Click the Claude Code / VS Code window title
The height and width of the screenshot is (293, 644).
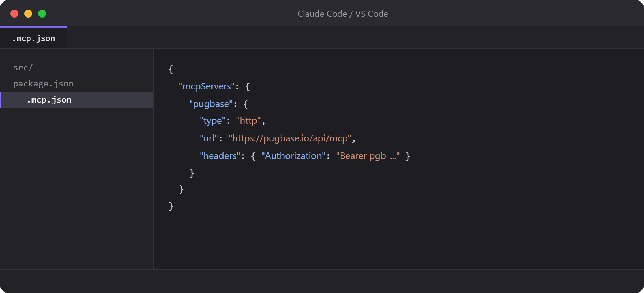[343, 14]
